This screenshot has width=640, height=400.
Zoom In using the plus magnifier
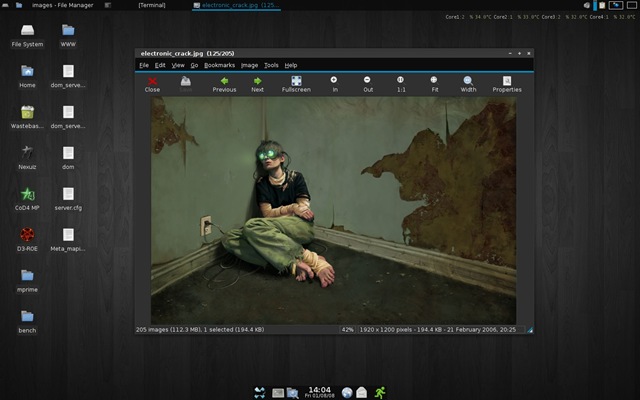point(334,84)
